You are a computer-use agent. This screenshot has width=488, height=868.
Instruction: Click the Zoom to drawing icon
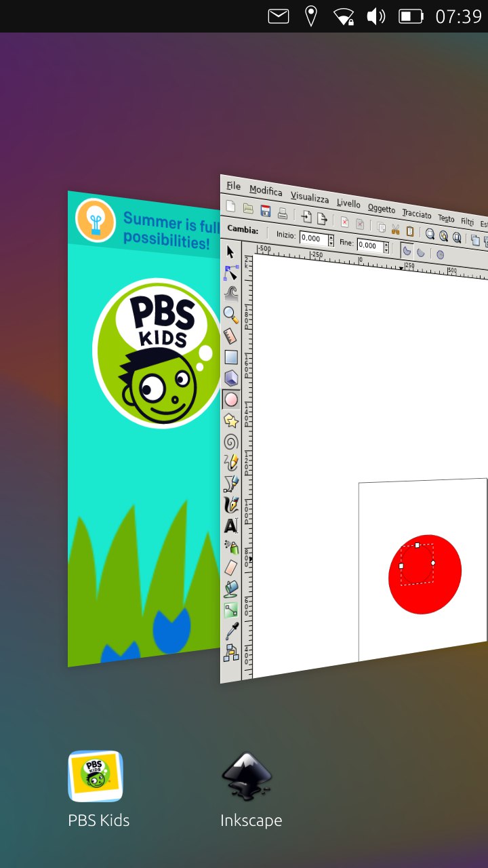(x=443, y=236)
